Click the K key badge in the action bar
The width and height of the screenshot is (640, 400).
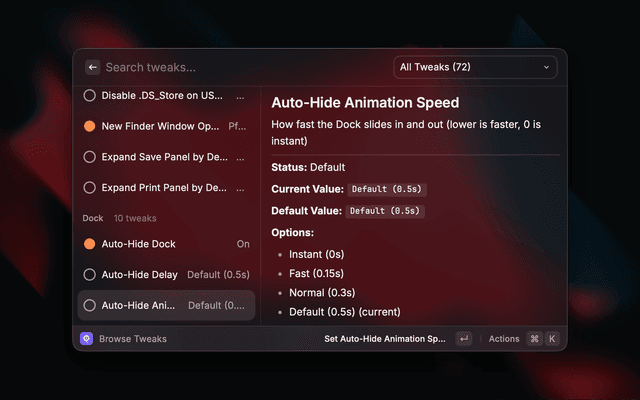coord(552,339)
